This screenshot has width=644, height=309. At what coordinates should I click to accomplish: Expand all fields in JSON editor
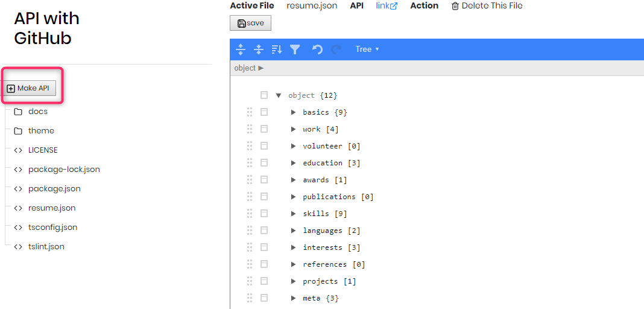pyautogui.click(x=241, y=49)
